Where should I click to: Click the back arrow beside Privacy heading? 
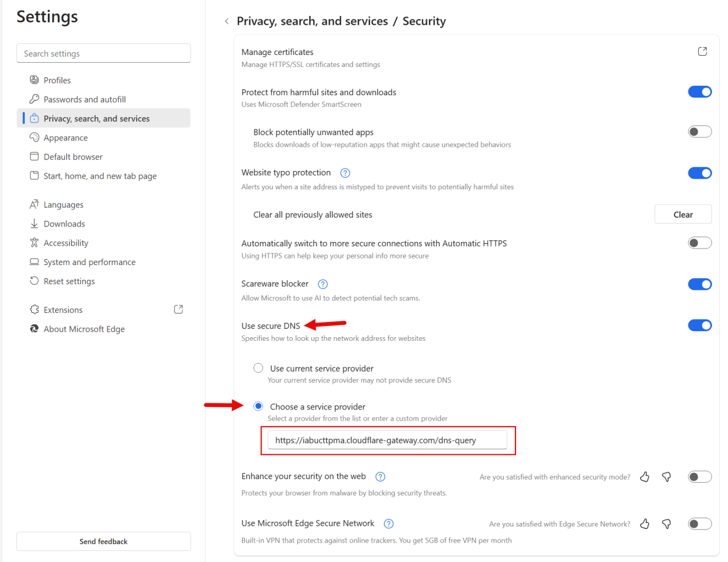click(x=226, y=21)
